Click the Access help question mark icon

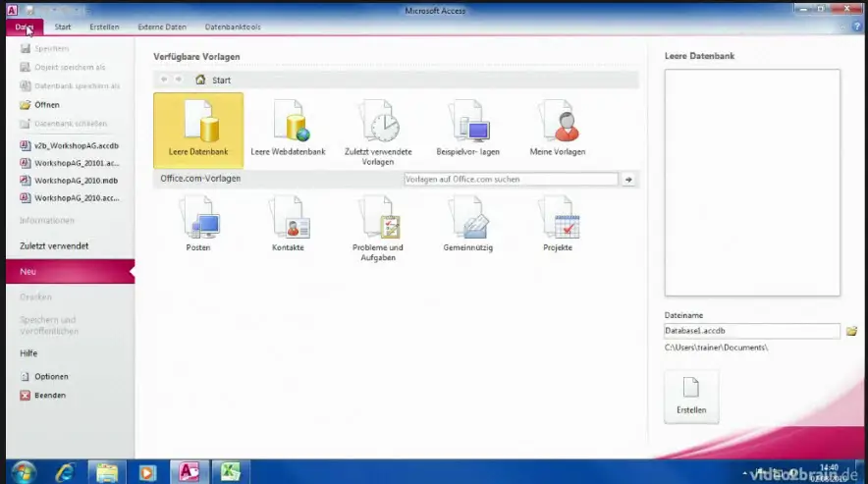tap(857, 27)
